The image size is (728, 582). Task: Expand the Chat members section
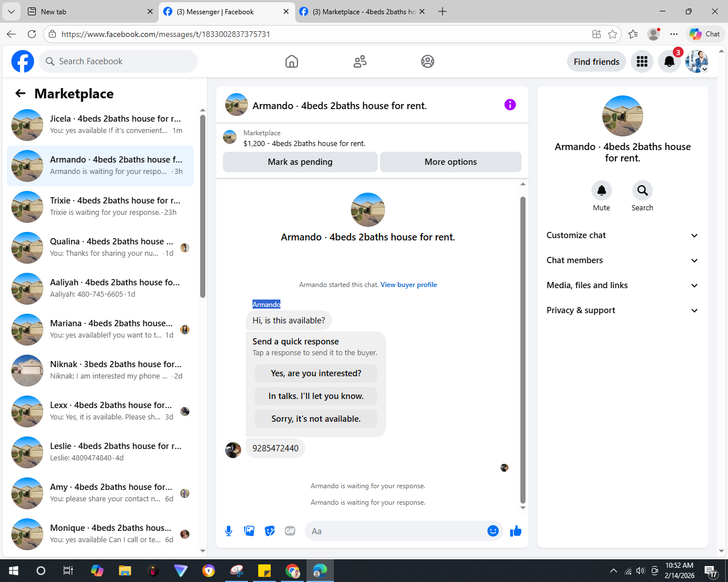622,260
